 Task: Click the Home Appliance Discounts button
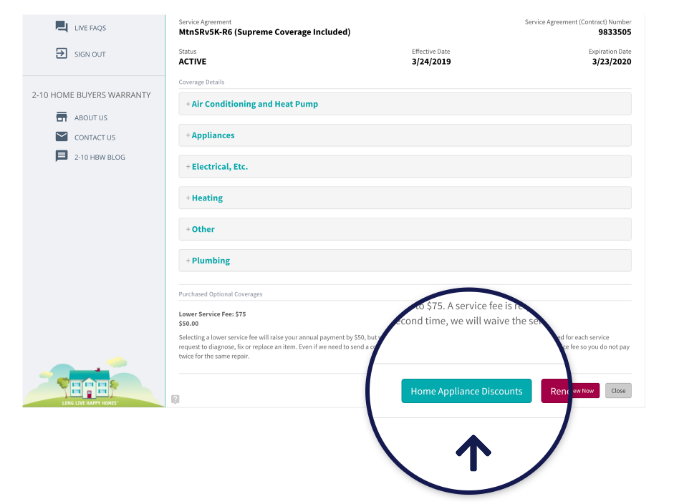[x=466, y=391]
